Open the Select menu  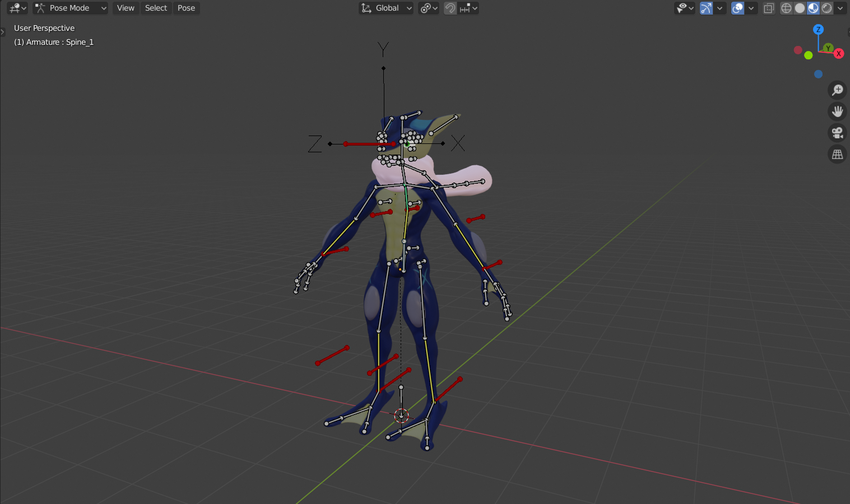(156, 8)
